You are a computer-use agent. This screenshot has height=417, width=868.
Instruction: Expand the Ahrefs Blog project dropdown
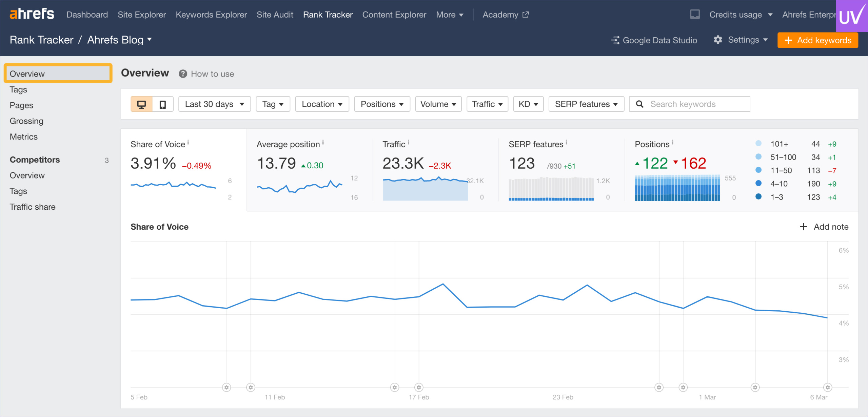(x=119, y=40)
